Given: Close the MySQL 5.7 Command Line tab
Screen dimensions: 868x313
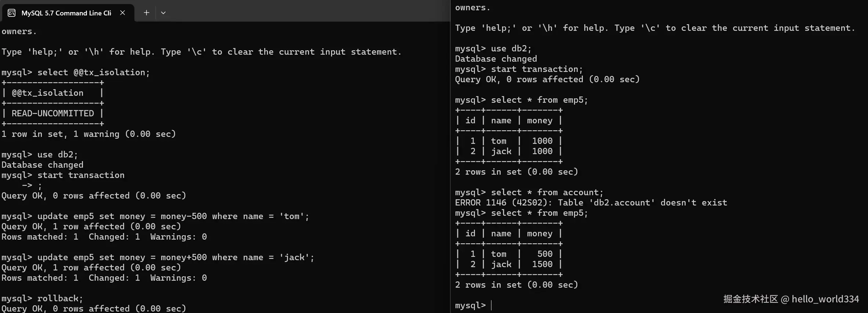Looking at the screenshot, I should point(123,13).
